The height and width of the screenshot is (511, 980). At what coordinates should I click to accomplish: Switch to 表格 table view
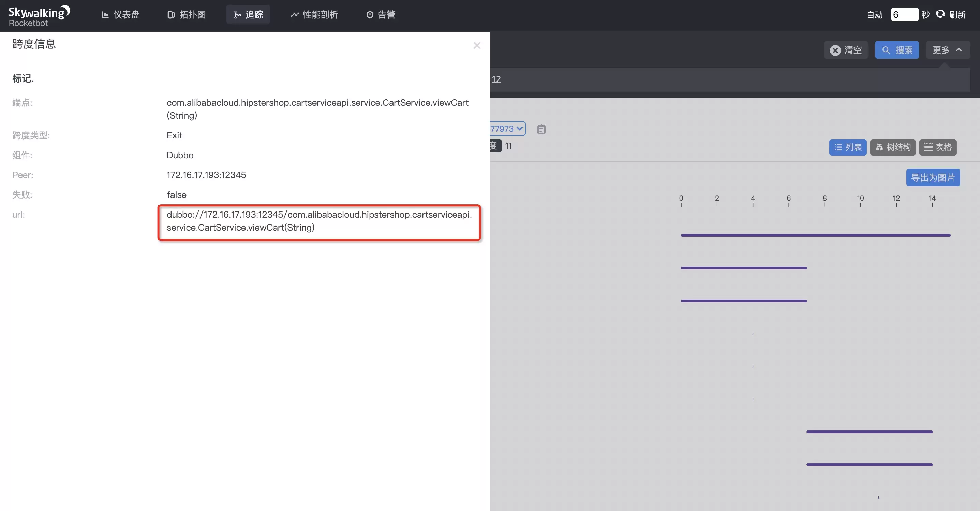pyautogui.click(x=938, y=147)
